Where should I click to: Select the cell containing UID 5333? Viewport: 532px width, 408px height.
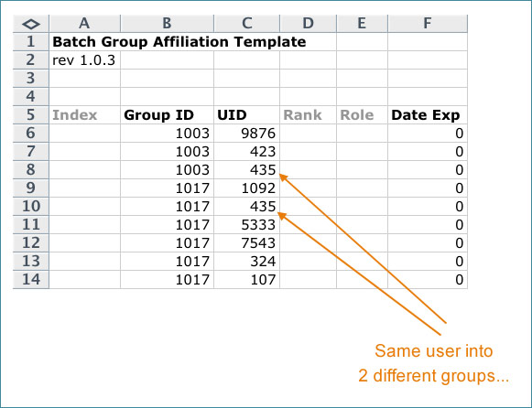246,225
